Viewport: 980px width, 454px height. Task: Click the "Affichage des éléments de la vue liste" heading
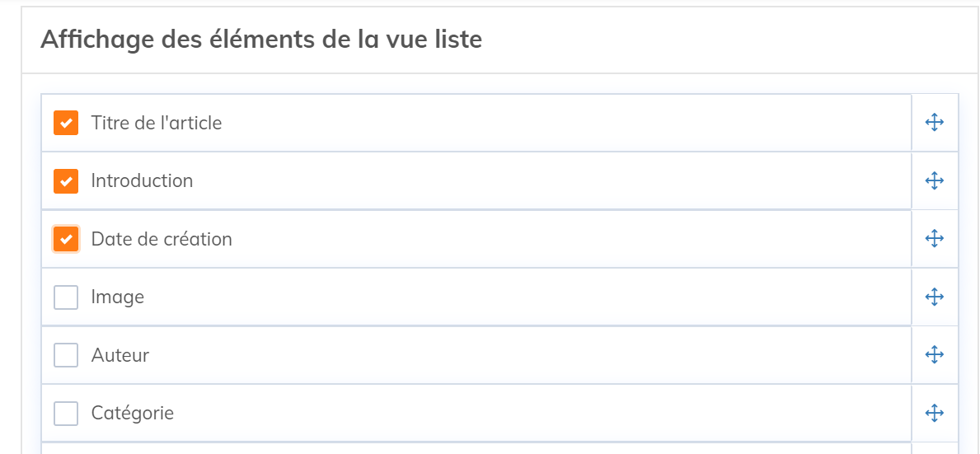click(261, 39)
